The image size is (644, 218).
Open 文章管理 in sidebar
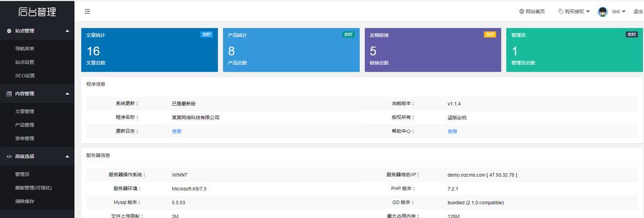(x=25, y=112)
